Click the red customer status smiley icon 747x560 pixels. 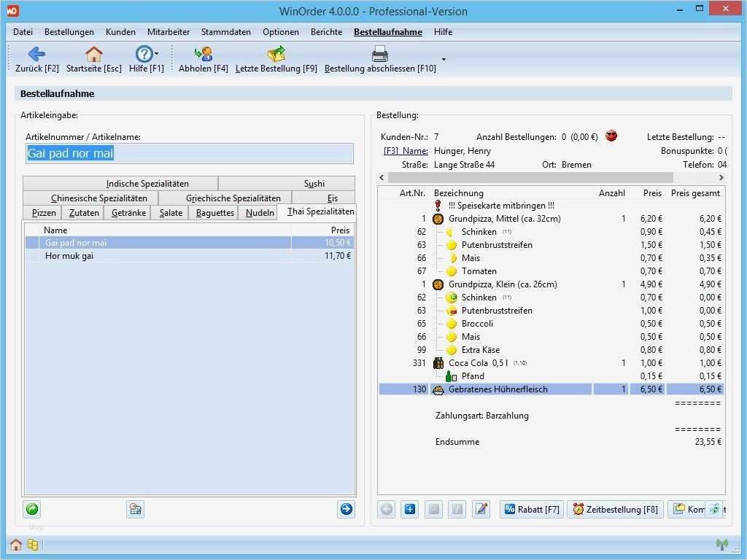click(611, 136)
